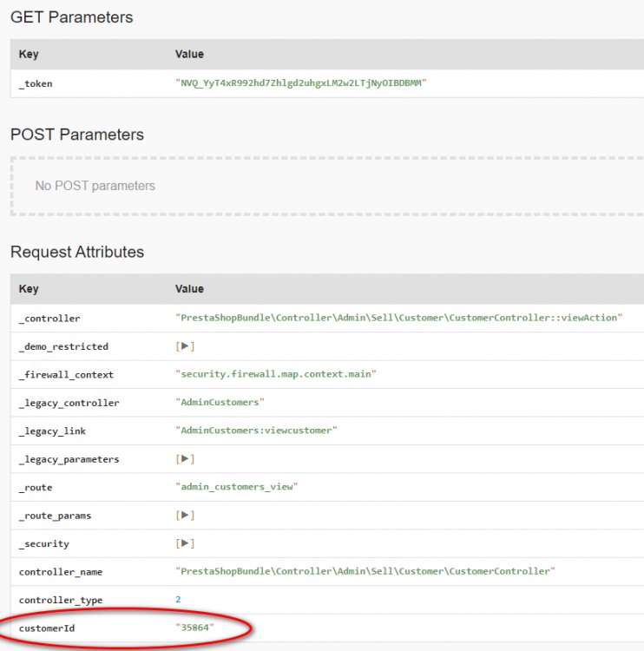
Task: Expand the _security value
Action: click(187, 544)
